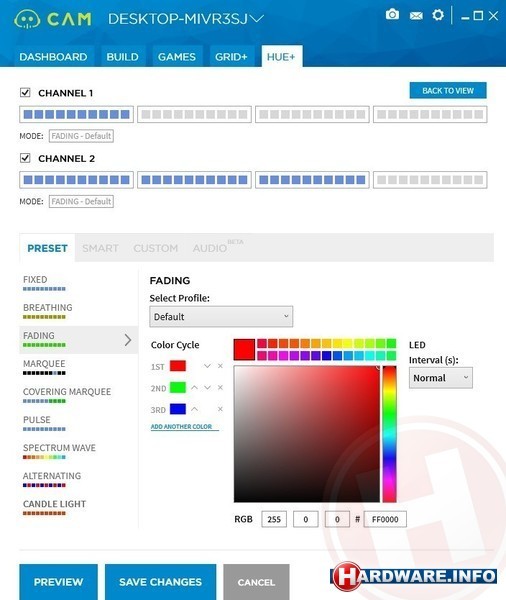Screen dimensions: 506x600
Task: Move the 3RD color up
Action: [x=194, y=409]
